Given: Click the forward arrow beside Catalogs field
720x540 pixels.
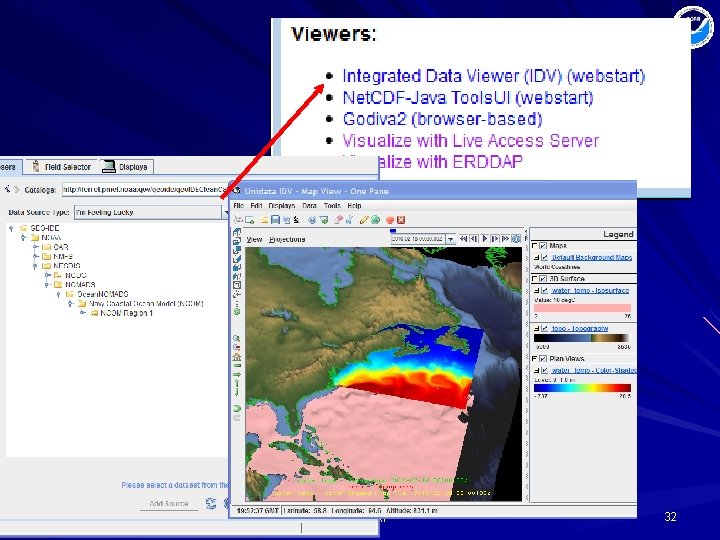Looking at the screenshot, I should click(17, 189).
